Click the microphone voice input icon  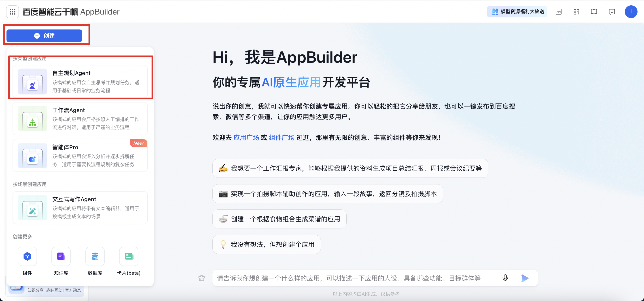(x=505, y=278)
